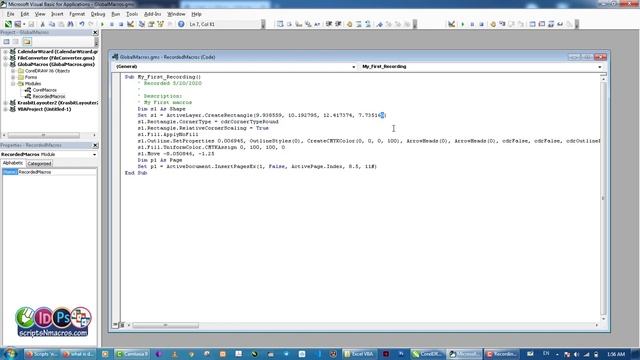Expand the CorelDRAW X6 Objects folder
The image size is (640, 360).
click(13, 71)
